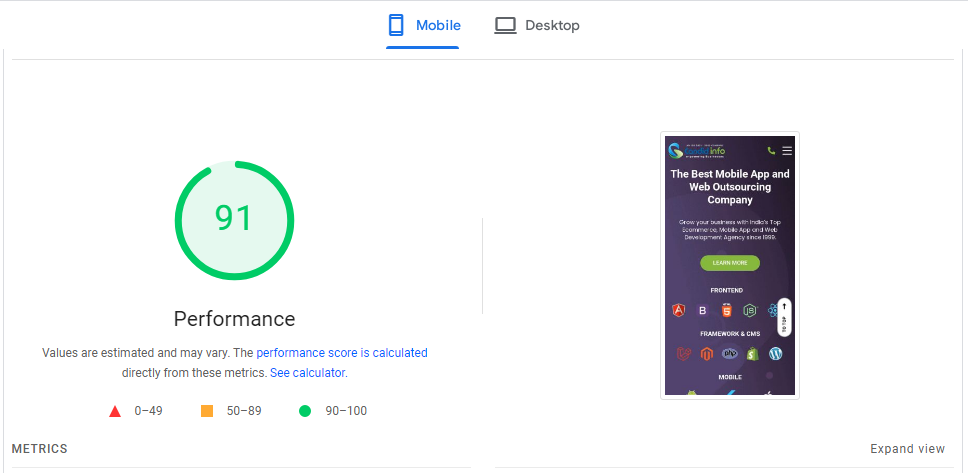Click the METRICS section label
The width and height of the screenshot is (968, 473).
[x=40, y=449]
